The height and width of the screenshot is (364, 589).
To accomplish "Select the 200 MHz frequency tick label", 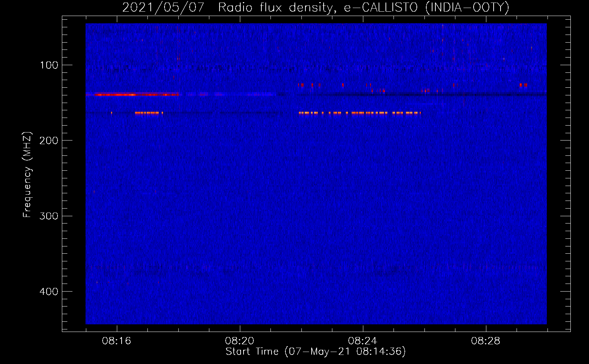I will point(49,141).
